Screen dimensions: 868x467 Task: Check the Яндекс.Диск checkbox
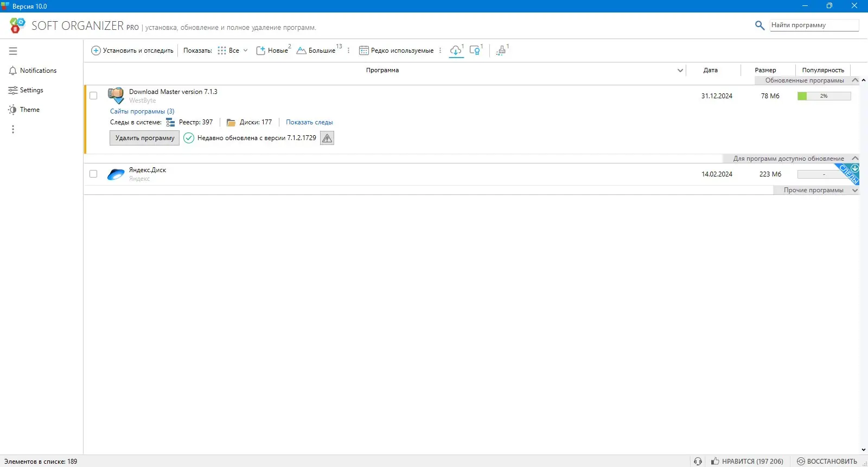93,174
